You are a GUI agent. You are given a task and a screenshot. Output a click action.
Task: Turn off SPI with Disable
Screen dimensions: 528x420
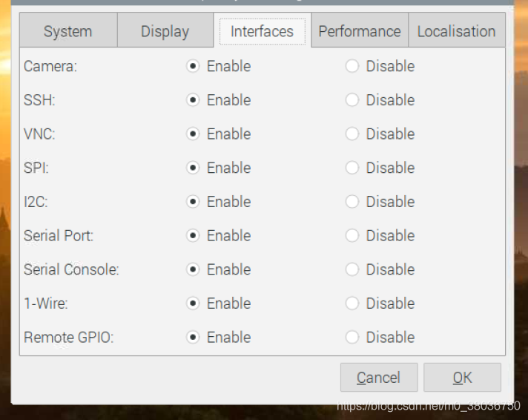(352, 168)
